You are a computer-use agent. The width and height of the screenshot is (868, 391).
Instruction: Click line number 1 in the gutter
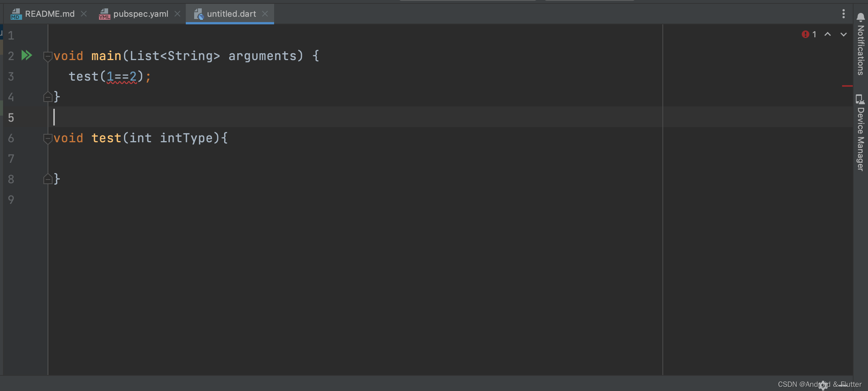click(11, 35)
